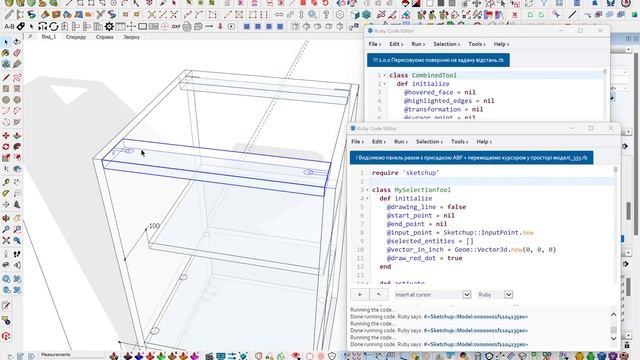
Task: Open File menu in back Ruby Code Editor
Action: [x=374, y=44]
